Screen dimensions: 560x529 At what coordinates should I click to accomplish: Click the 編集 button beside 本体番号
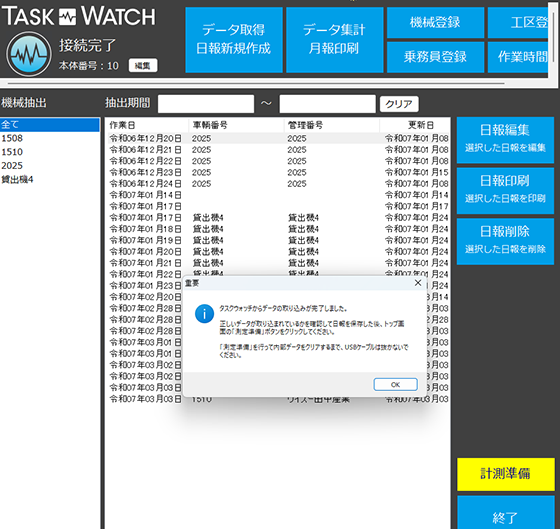(x=143, y=65)
